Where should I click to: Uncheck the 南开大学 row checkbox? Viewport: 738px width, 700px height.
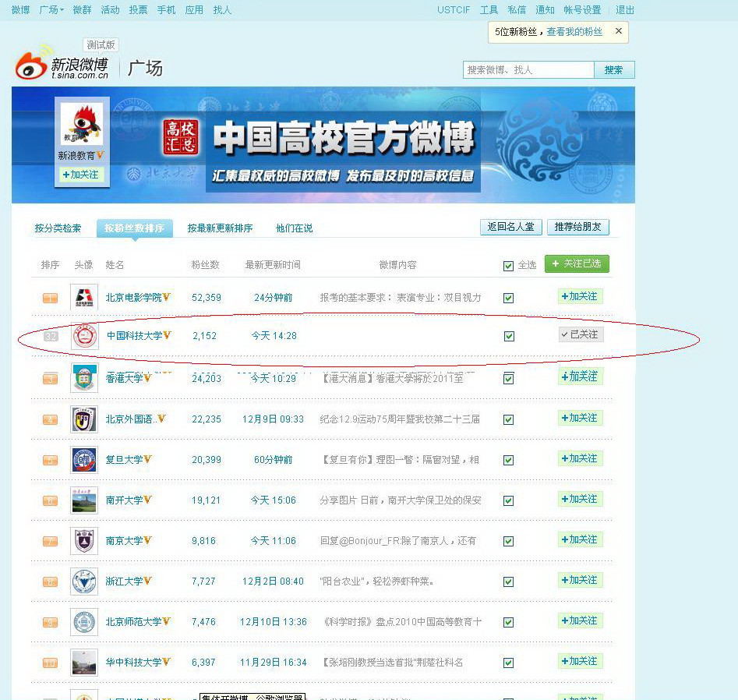509,500
